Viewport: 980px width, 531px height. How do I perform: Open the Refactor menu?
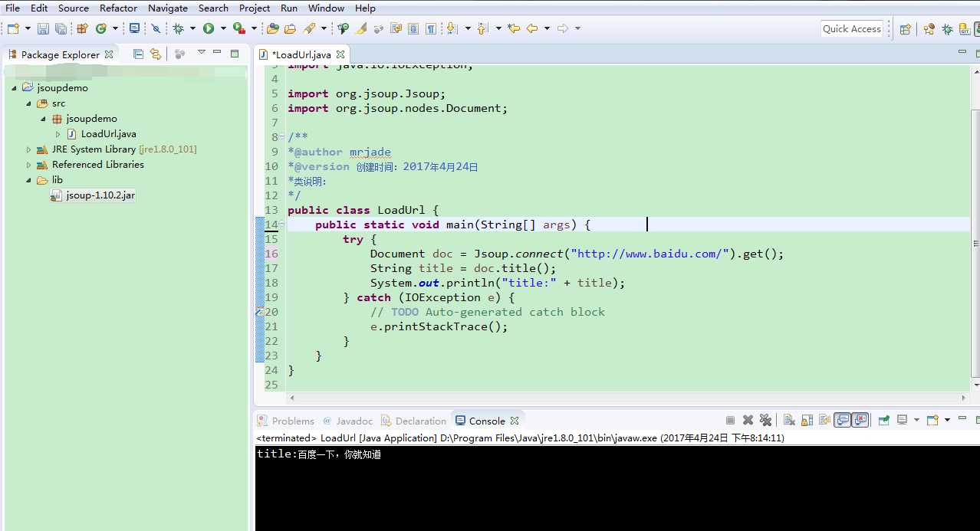[x=118, y=8]
